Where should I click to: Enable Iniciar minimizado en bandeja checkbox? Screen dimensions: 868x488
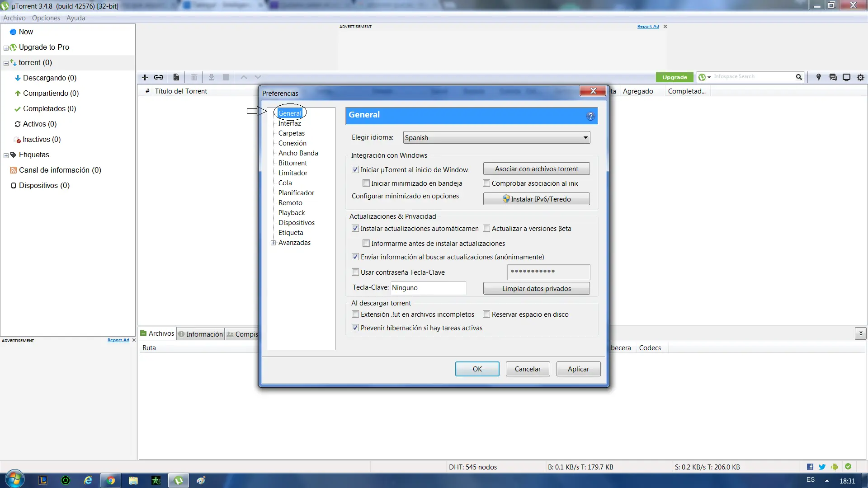[366, 183]
